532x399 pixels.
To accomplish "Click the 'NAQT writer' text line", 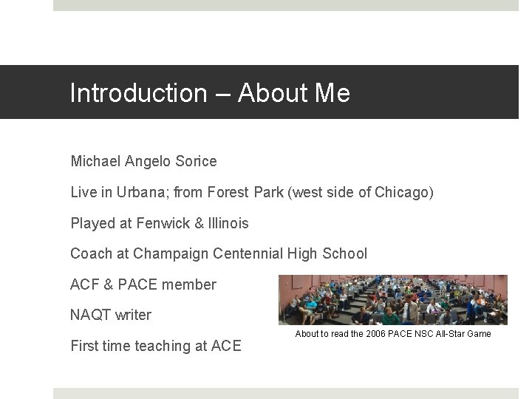I will coord(111,315).
